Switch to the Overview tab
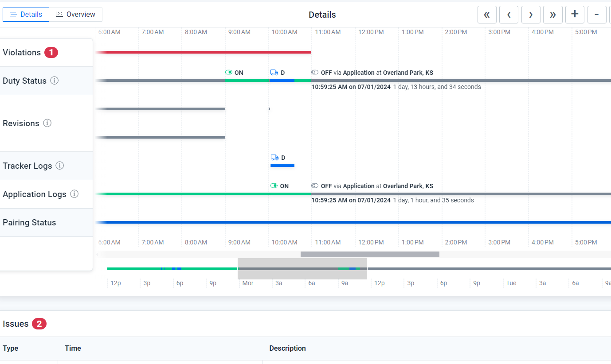611x364 pixels. click(75, 14)
